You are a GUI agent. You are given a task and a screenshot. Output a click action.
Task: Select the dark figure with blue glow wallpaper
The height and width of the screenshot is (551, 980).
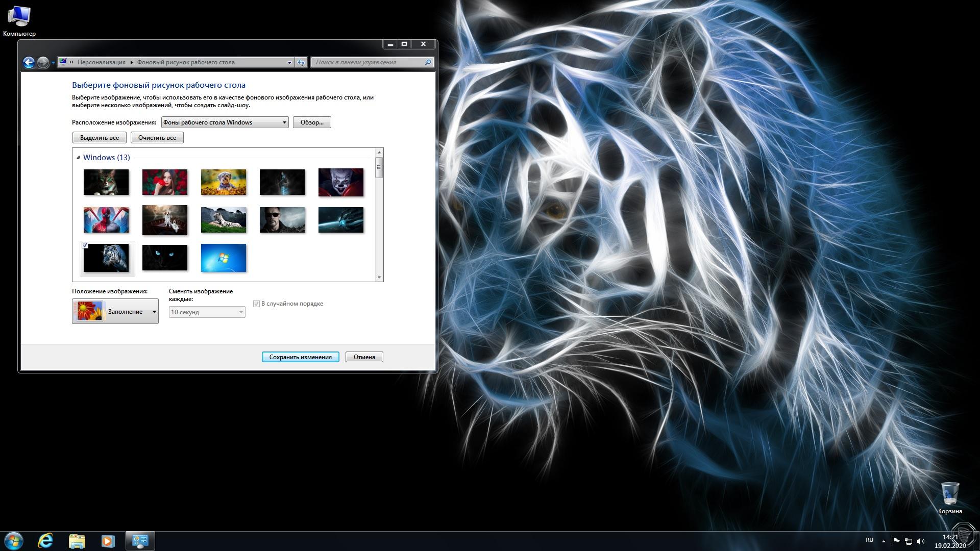coord(282,182)
